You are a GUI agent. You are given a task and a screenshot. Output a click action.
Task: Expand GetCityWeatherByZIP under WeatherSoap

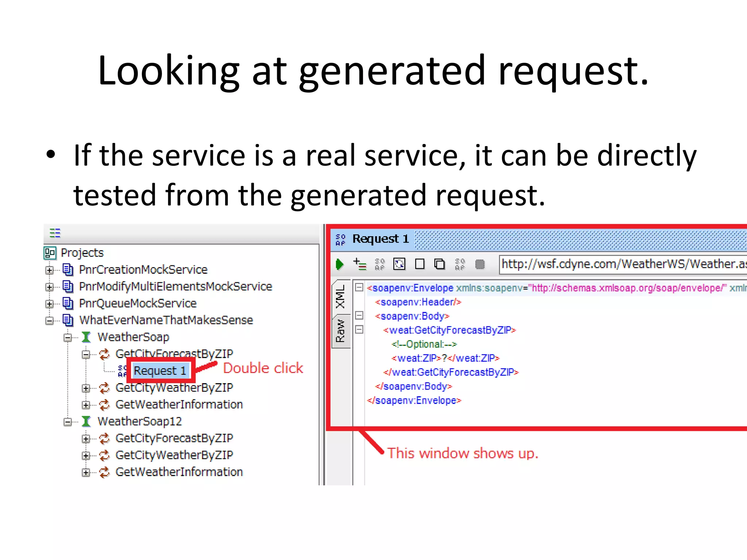coord(86,388)
